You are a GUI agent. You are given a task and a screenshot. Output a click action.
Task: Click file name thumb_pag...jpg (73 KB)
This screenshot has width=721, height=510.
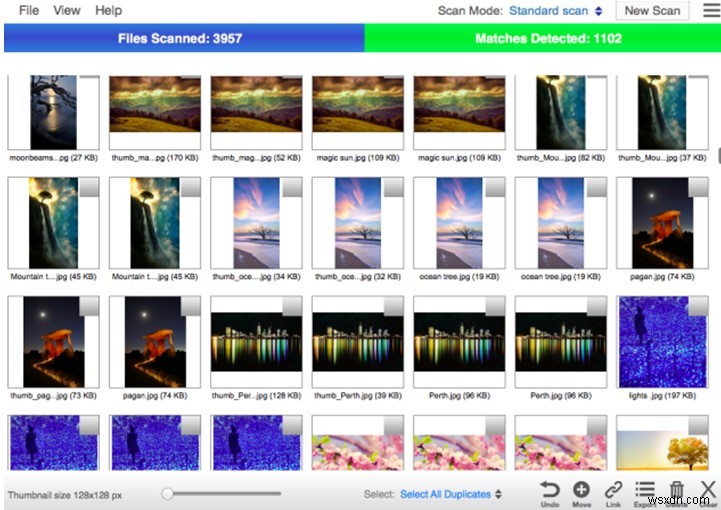53,396
